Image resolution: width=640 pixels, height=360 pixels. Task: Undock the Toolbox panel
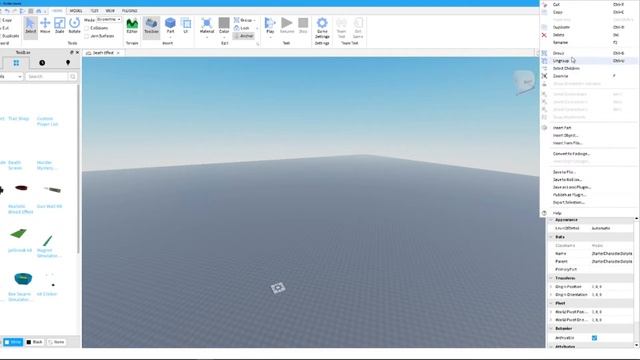pos(72,53)
